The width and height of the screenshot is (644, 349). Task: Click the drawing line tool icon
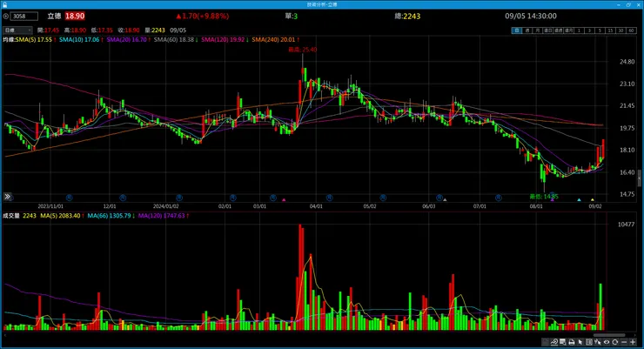point(554,342)
